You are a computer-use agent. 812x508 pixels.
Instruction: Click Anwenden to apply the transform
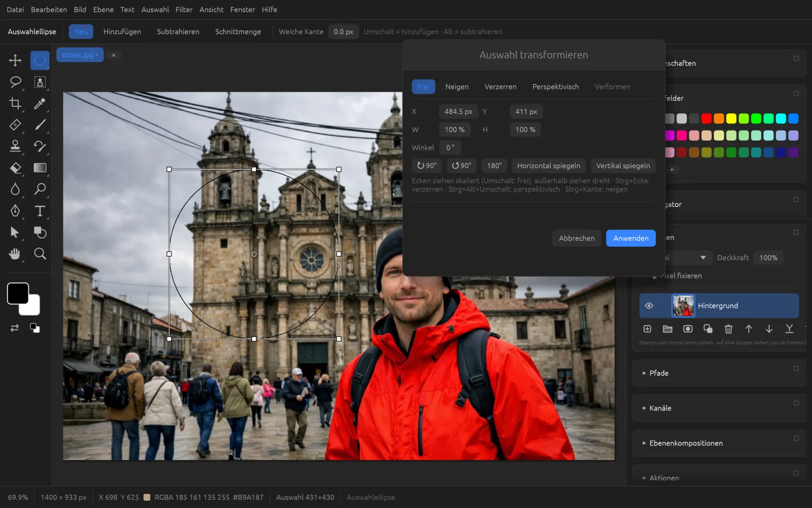pyautogui.click(x=631, y=238)
